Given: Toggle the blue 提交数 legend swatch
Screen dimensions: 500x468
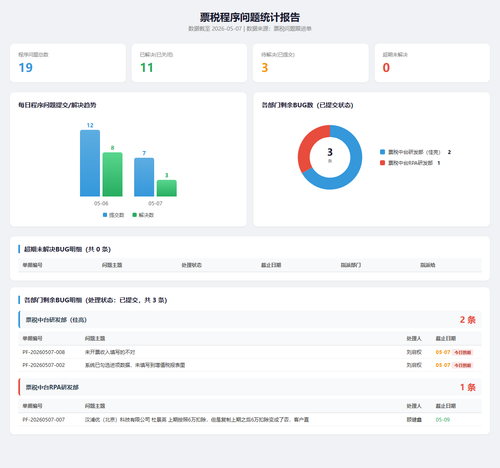Looking at the screenshot, I should point(105,215).
